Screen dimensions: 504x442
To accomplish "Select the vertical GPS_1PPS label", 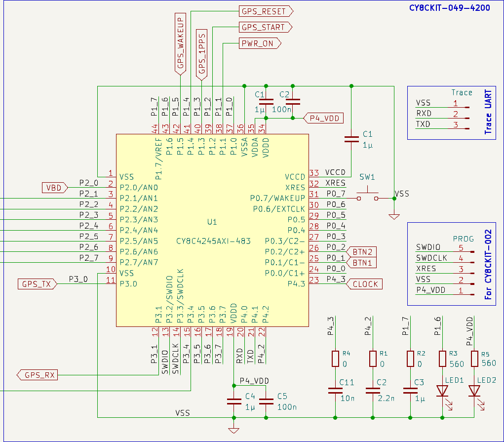I will click(x=201, y=55).
